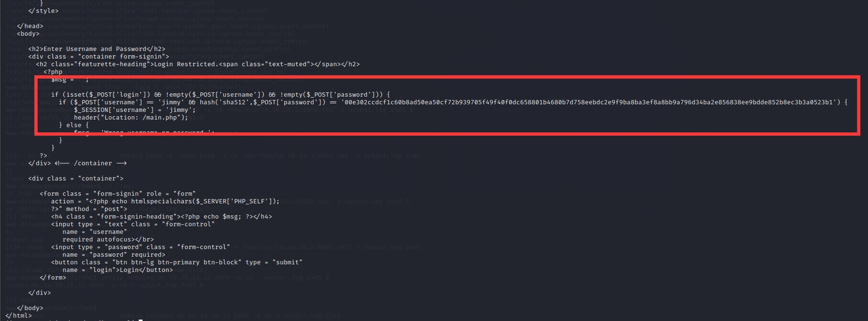Click the div class container form-signin line
The image size is (868, 321).
click(99, 56)
